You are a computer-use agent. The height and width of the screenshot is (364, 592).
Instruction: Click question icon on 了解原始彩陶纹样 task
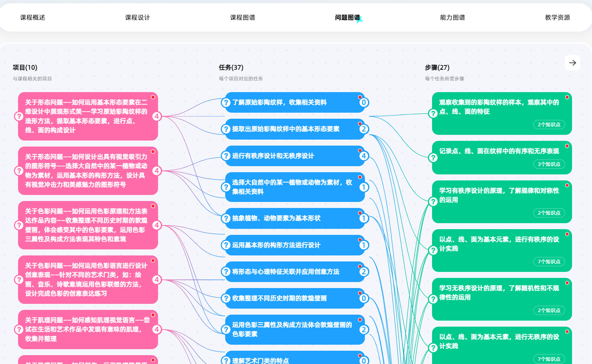click(x=226, y=103)
